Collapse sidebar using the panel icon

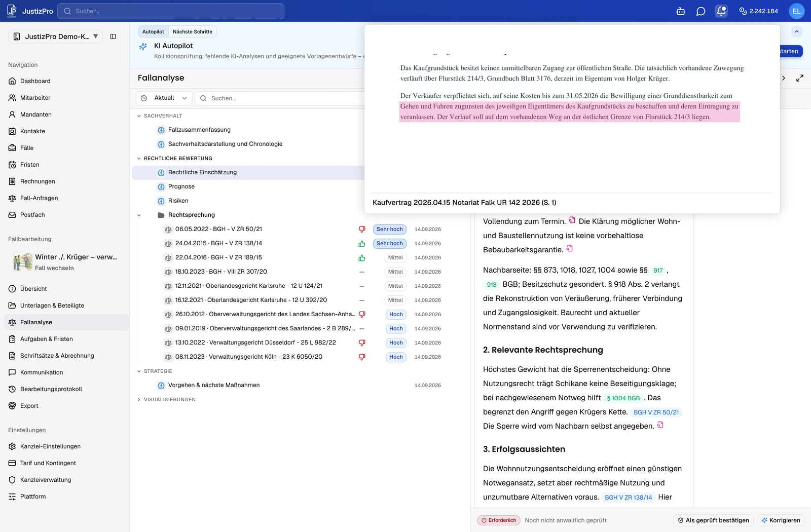[x=113, y=36]
